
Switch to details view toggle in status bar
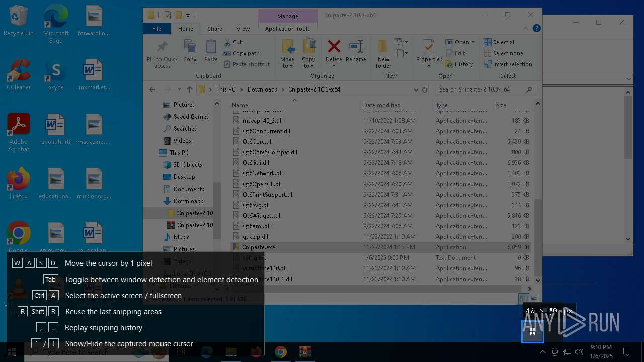click(x=524, y=299)
